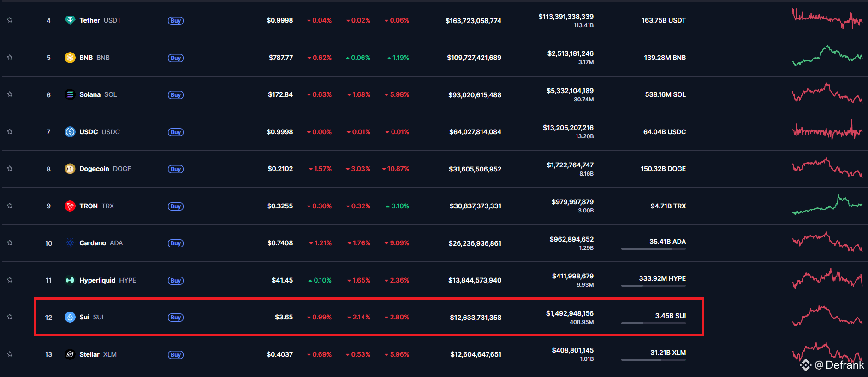Toggle watchlist star for Dogecoin
Viewport: 868px width, 377px height.
(x=10, y=168)
